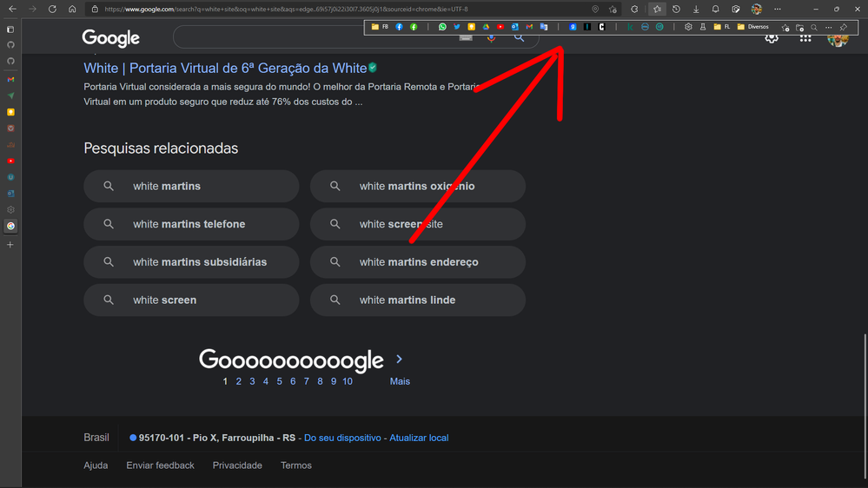Open the Google Keep favorite in favorites bar
This screenshot has height=488, width=868.
click(471, 27)
